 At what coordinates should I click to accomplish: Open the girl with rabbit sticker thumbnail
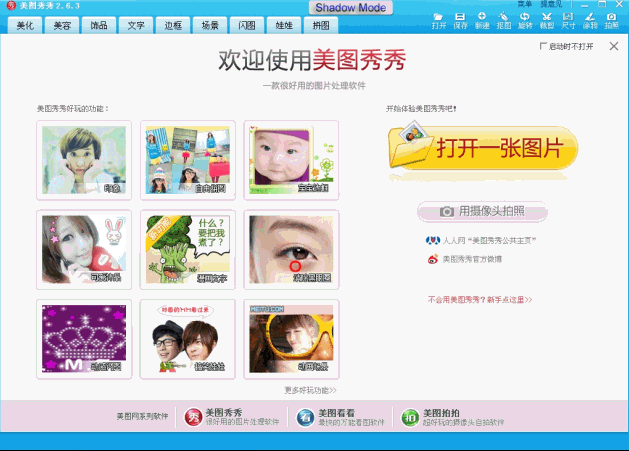84,249
